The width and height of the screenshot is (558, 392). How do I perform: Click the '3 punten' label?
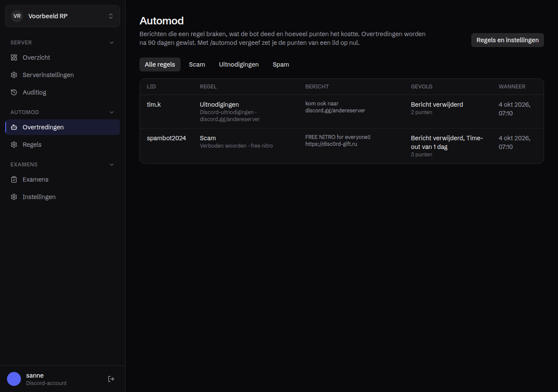point(422,155)
